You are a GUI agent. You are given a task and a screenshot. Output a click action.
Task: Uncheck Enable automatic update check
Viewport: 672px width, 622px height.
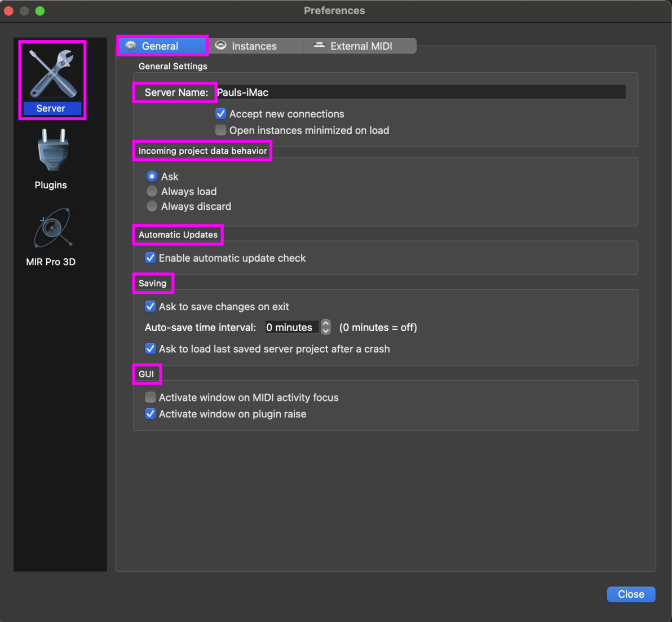151,258
